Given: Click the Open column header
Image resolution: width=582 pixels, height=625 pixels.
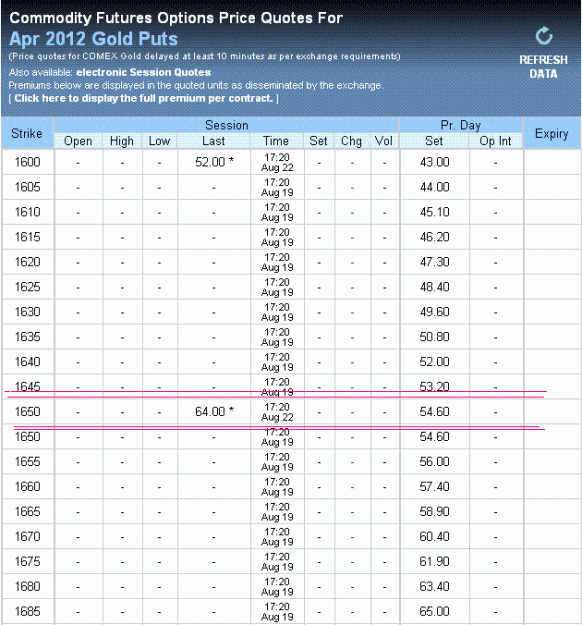Looking at the screenshot, I should point(78,141).
